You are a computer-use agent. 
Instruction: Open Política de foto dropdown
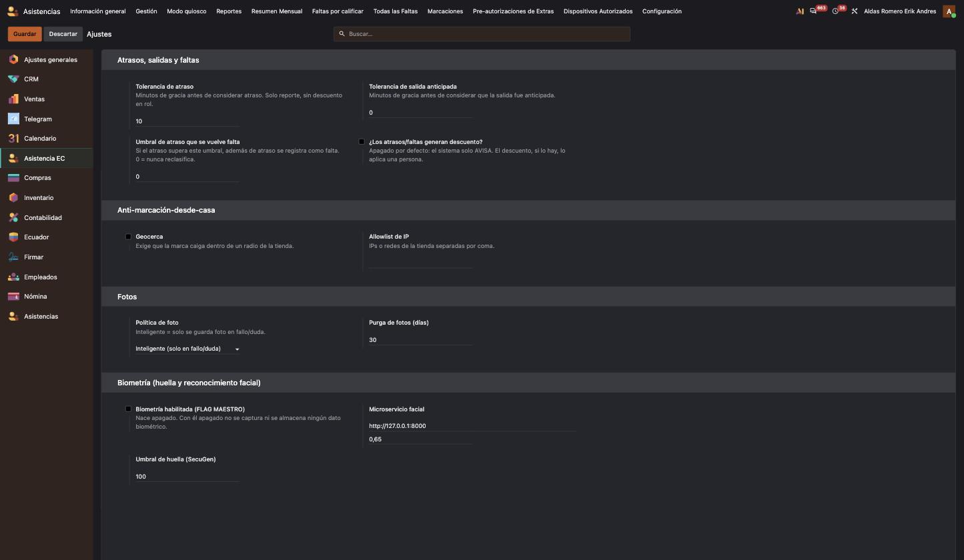click(187, 349)
